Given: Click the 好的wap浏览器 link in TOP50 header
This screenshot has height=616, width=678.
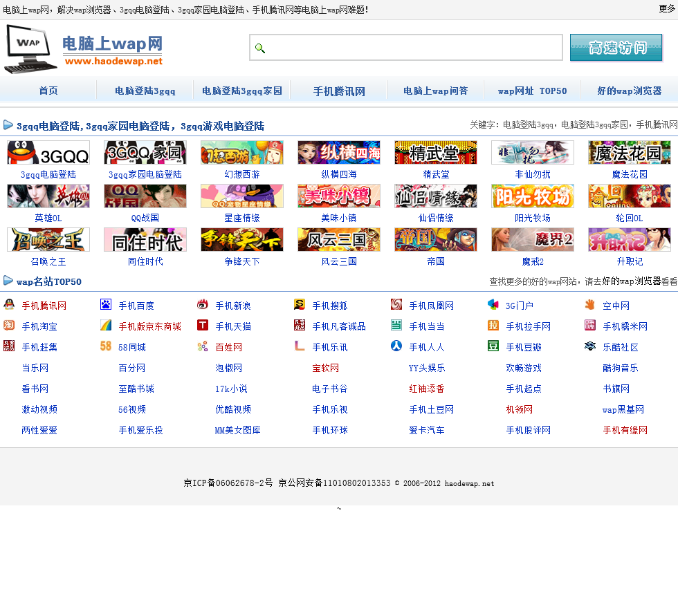Looking at the screenshot, I should pos(632,281).
